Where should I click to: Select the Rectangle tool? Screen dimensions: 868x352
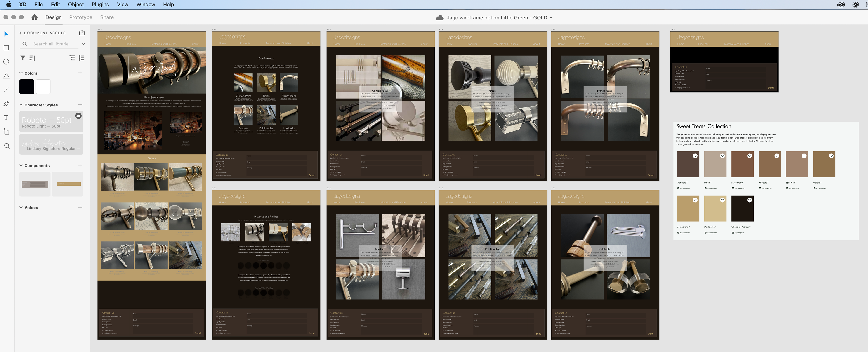coord(6,48)
